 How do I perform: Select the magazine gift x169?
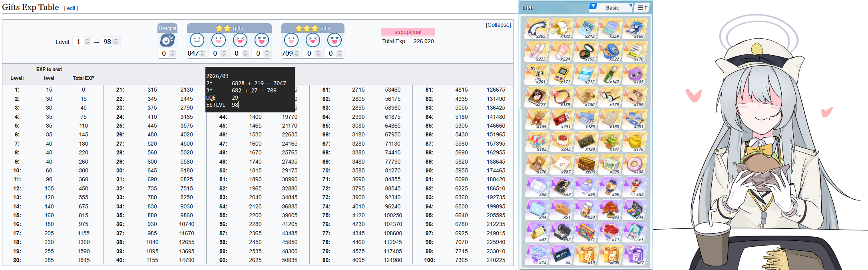point(635,29)
